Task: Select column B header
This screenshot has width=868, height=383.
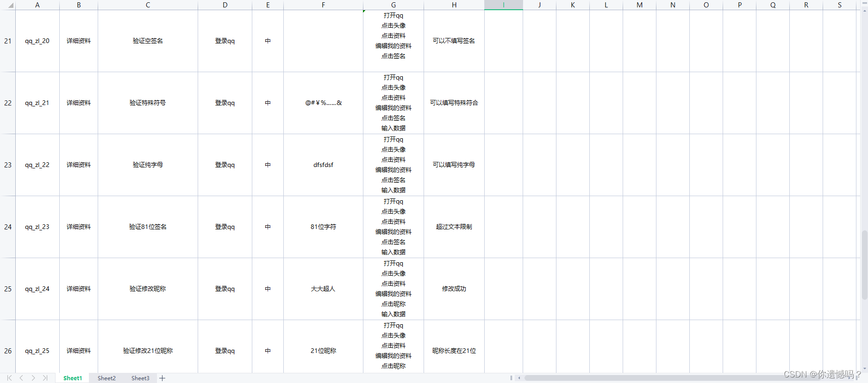Action: click(x=79, y=5)
